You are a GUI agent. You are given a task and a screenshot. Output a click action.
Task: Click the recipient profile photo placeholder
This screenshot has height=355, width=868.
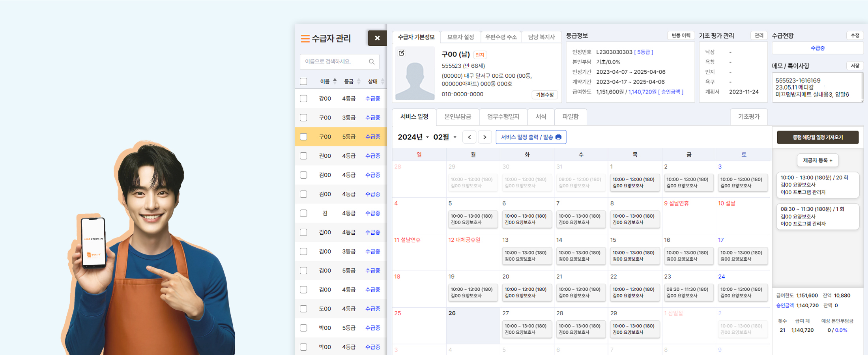coord(415,73)
